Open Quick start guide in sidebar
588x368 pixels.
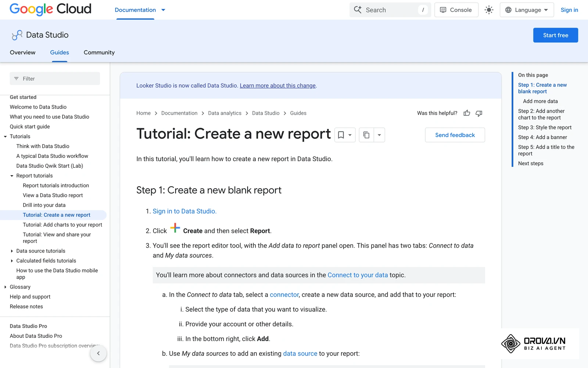pyautogui.click(x=30, y=127)
